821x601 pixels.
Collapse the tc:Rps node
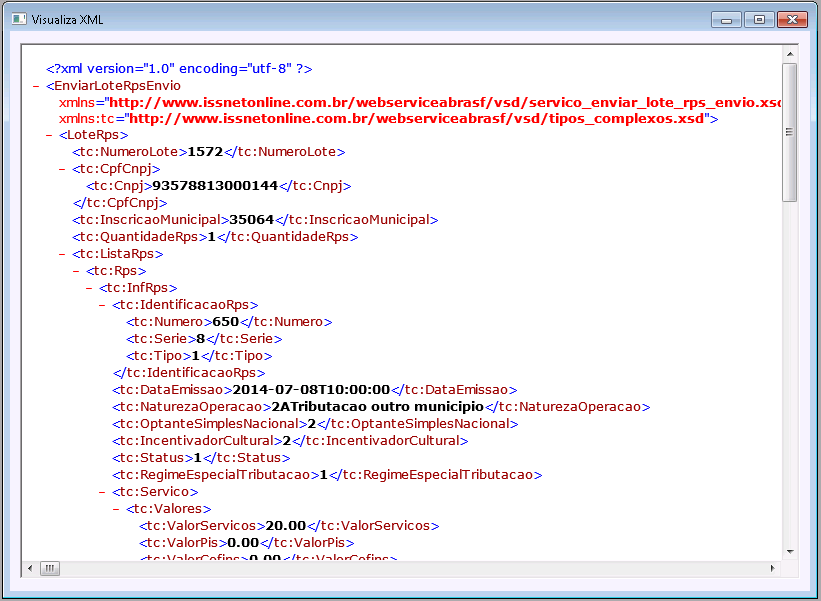pos(76,271)
